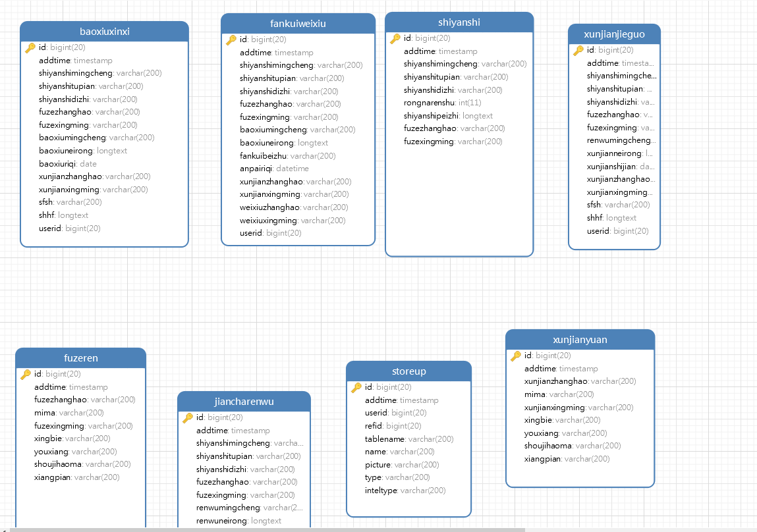This screenshot has width=757, height=532.
Task: Select xiangpian field in xunjianyuan table
Action: [x=567, y=459]
